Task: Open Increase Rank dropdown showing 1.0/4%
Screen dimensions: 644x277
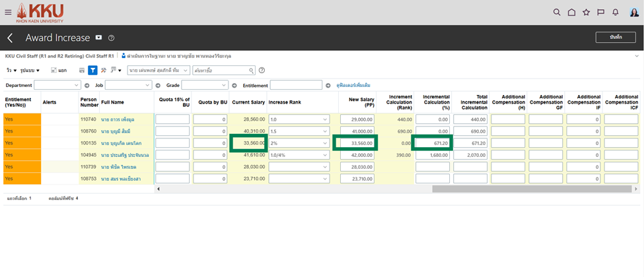Action: click(298, 154)
